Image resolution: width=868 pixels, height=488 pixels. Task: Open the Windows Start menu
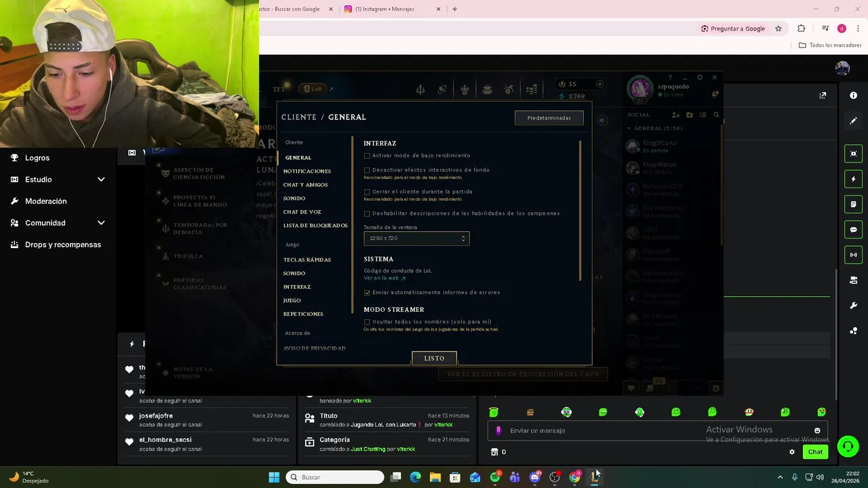(274, 477)
